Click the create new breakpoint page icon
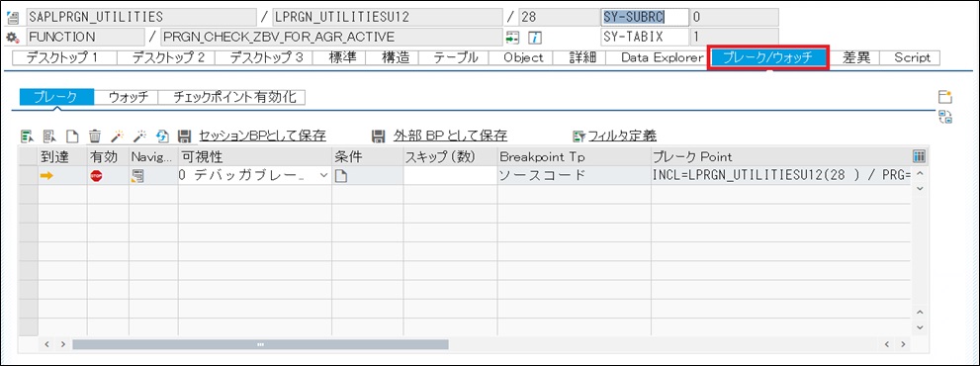The width and height of the screenshot is (980, 366). click(72, 136)
